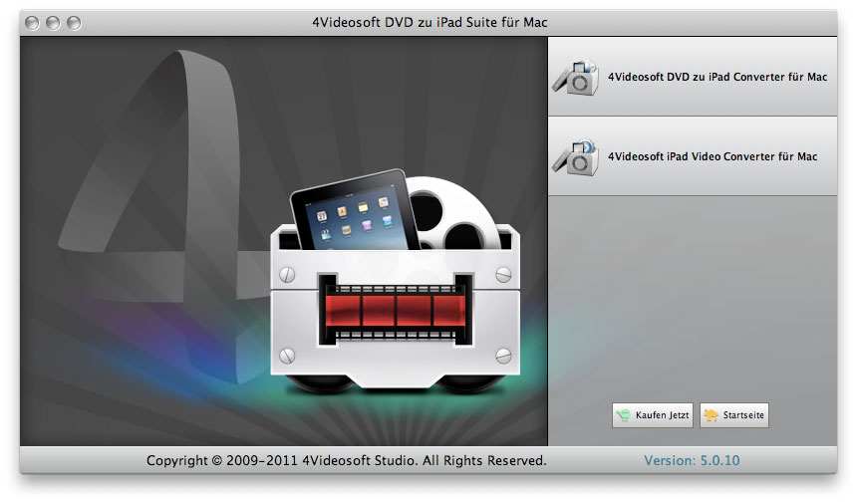Close the 4Videosoft suite window
The image size is (857, 504).
pos(34,22)
